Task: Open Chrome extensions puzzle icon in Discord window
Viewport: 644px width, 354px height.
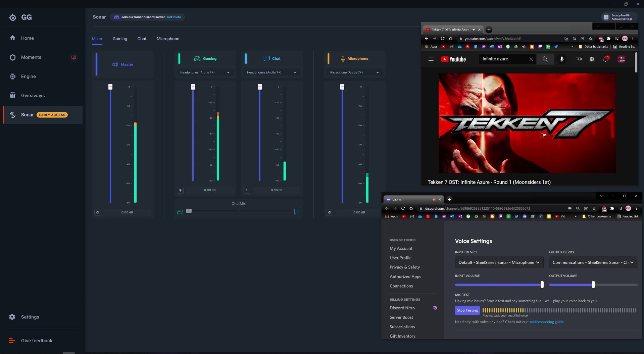Action: (x=612, y=208)
